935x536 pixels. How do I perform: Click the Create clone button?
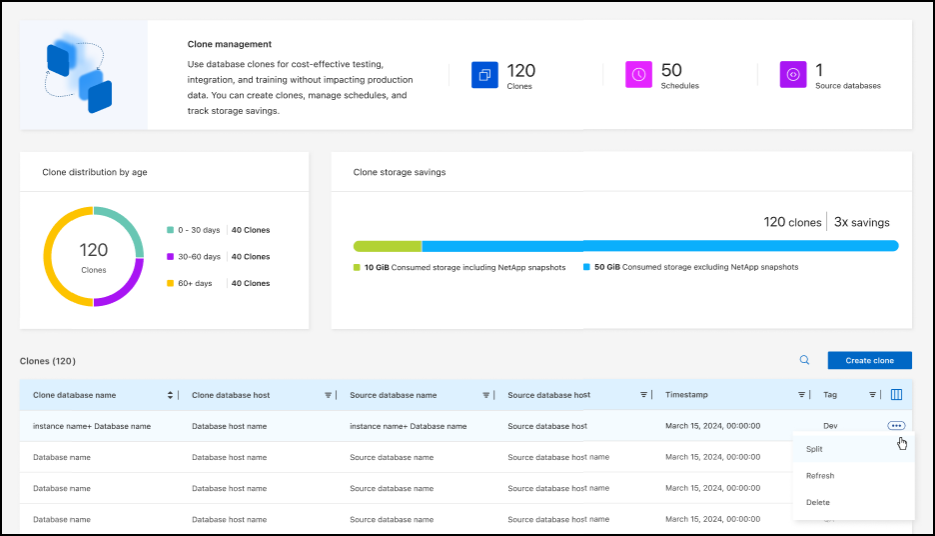pos(869,360)
